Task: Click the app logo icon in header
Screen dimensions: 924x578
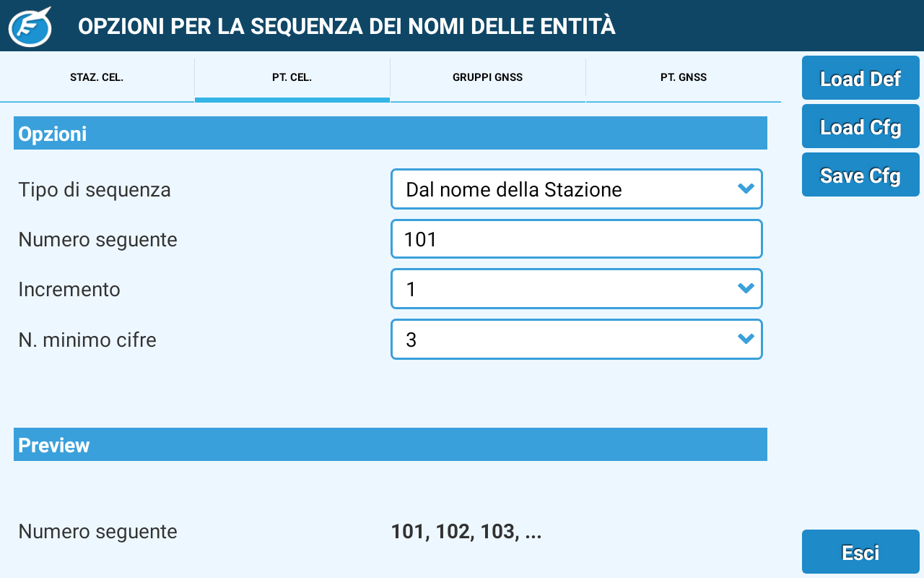Action: click(x=30, y=26)
